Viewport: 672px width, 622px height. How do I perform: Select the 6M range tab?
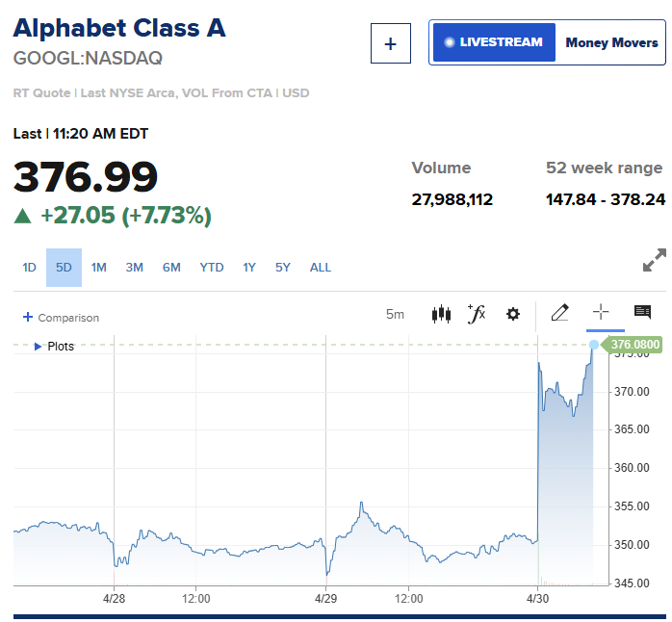pyautogui.click(x=171, y=268)
